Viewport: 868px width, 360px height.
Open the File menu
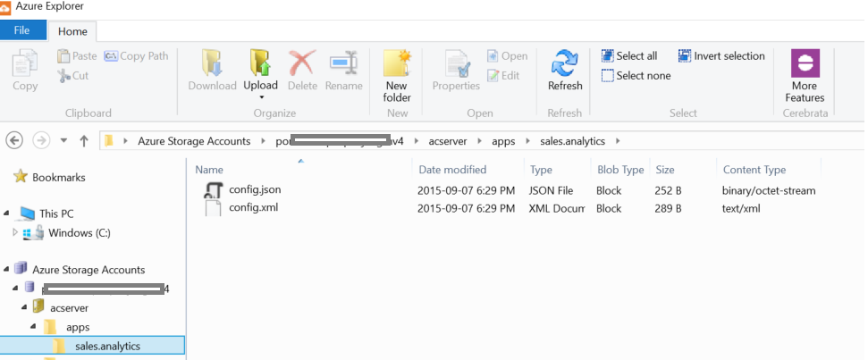tap(22, 30)
